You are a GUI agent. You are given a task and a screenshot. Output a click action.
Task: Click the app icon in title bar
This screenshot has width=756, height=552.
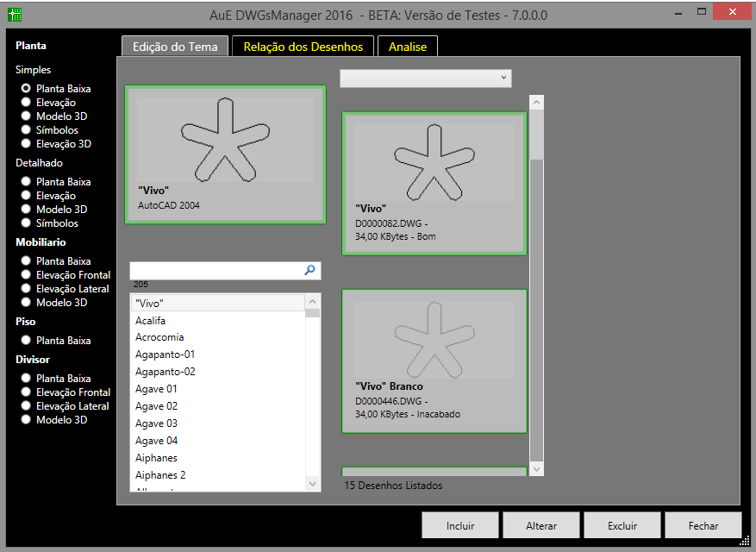[x=15, y=15]
